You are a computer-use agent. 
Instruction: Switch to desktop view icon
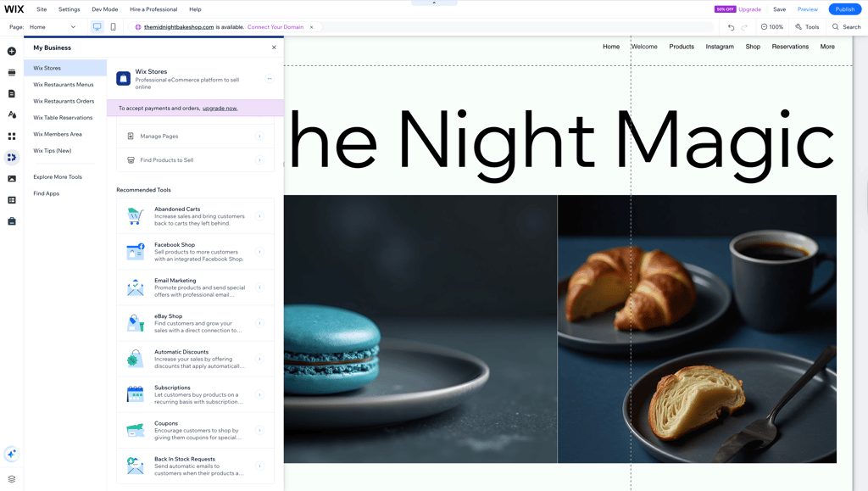[97, 26]
